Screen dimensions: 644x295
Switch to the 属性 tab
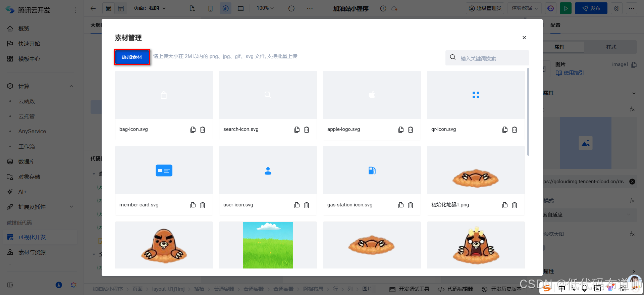(559, 47)
